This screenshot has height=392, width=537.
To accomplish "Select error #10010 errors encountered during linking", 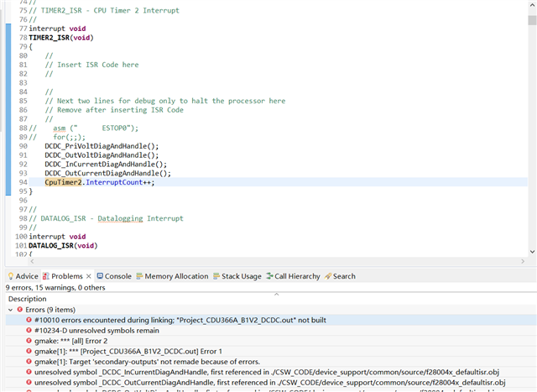I will (x=271, y=320).
